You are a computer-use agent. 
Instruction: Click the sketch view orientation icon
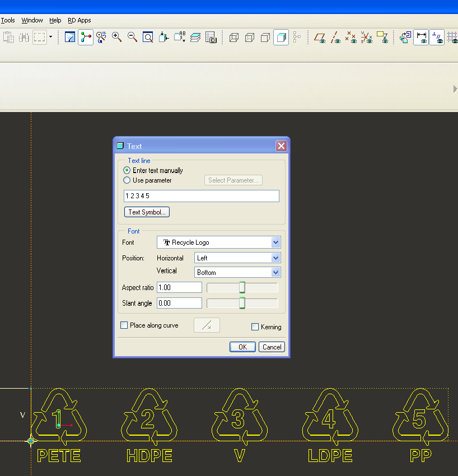[405, 38]
